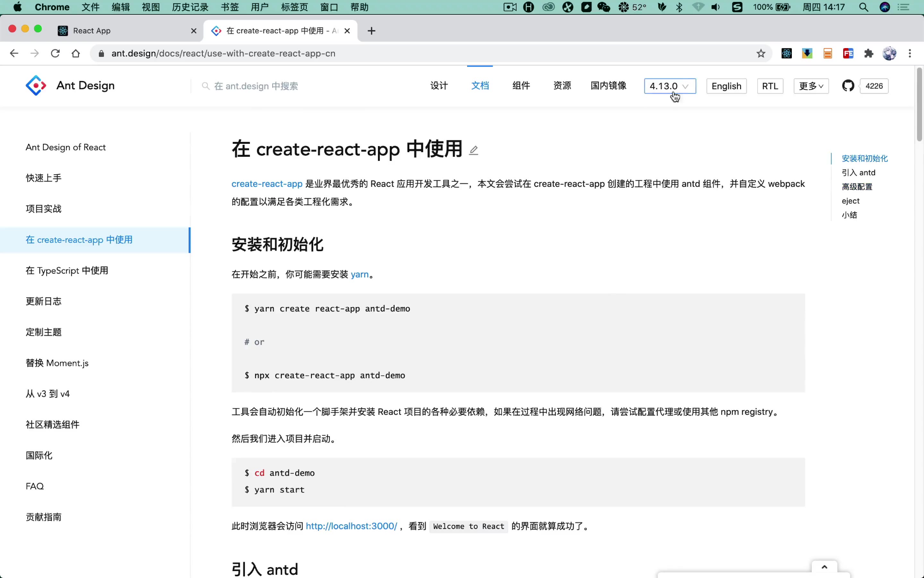Expand the 更多 dropdown menu
Viewport: 924px width, 578px height.
click(x=811, y=86)
